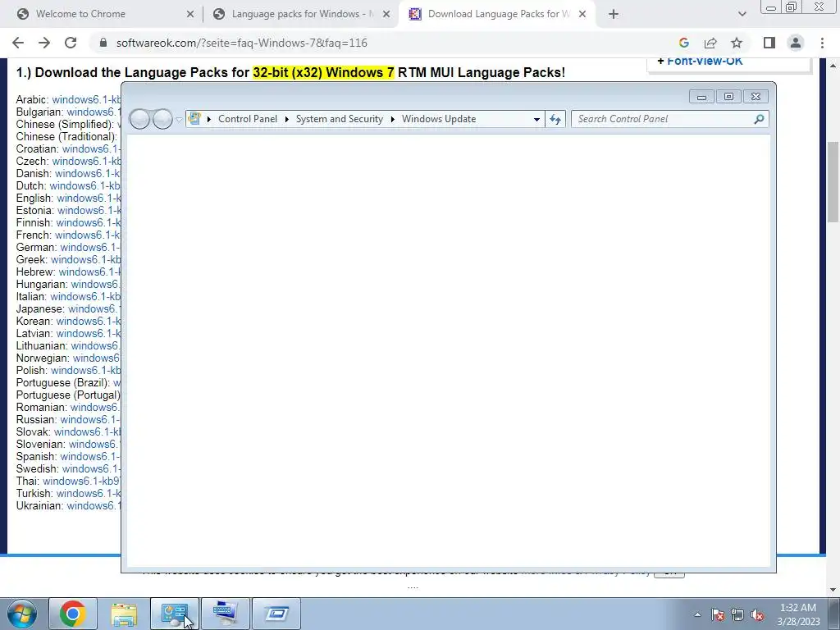Click Windows Update breadcrumb
Screen dimensions: 840x630
pyautogui.click(x=439, y=119)
